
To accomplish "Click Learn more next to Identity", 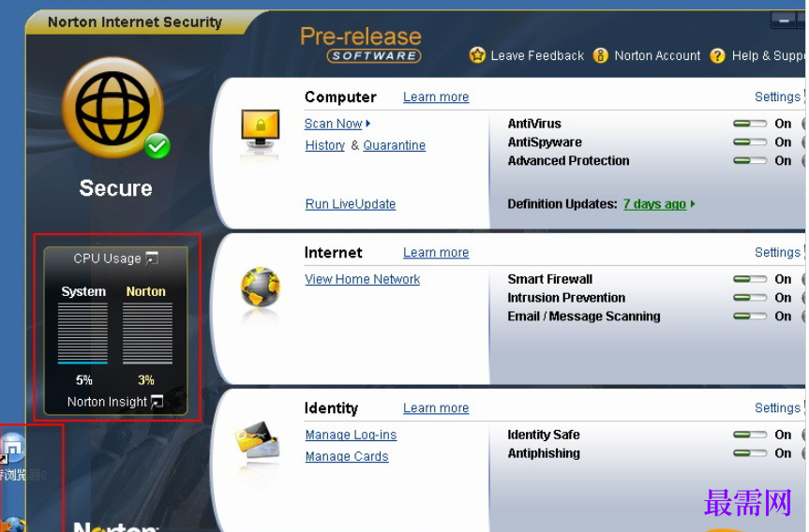I will [436, 408].
